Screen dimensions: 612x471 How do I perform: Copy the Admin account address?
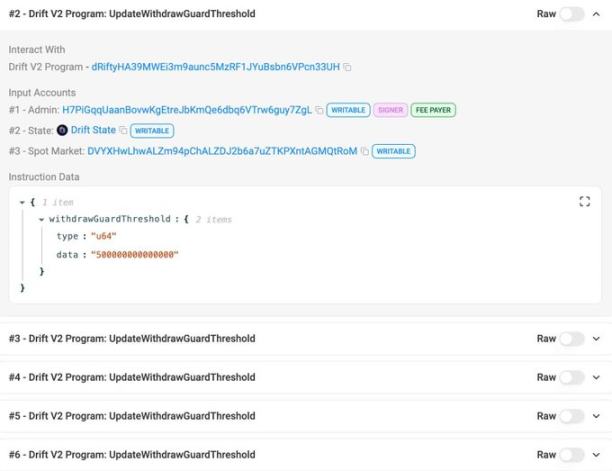[x=319, y=110]
